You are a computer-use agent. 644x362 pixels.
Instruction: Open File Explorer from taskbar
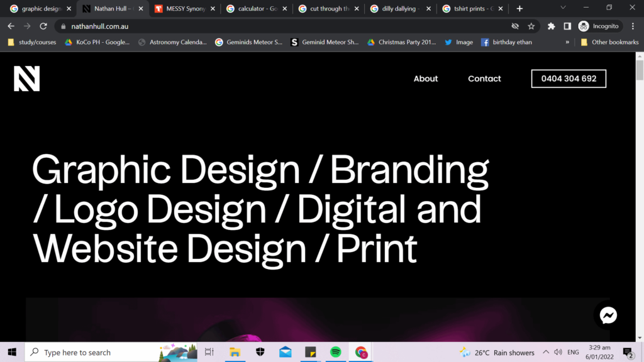click(x=235, y=352)
